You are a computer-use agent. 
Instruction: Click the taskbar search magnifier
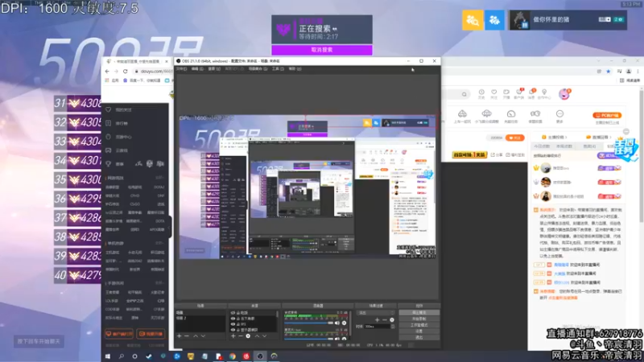click(122, 356)
